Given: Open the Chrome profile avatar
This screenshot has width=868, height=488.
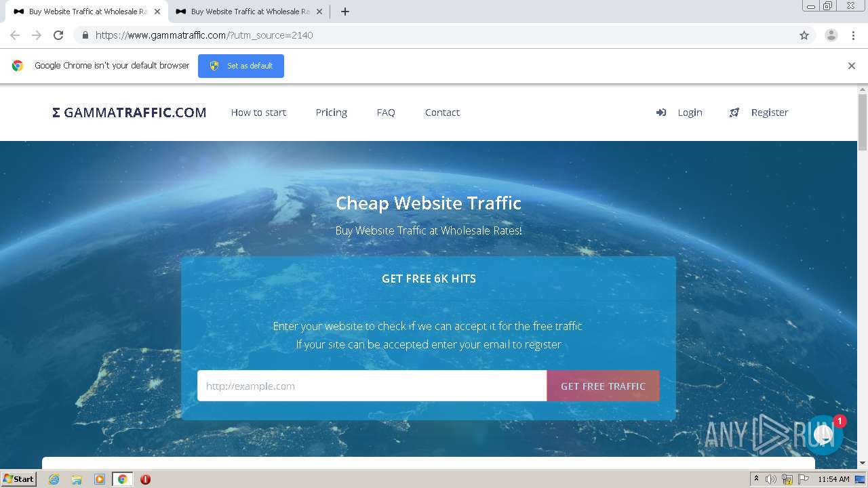Looking at the screenshot, I should [831, 35].
